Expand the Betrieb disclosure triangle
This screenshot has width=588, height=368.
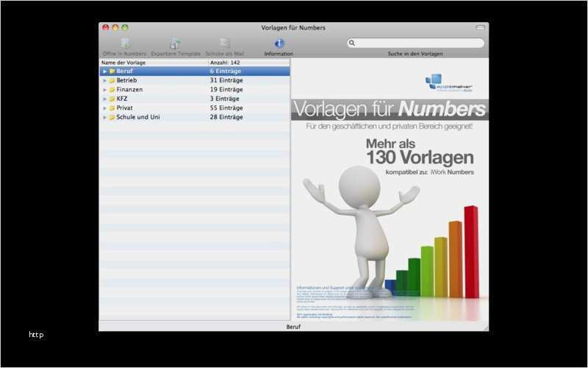(104, 80)
